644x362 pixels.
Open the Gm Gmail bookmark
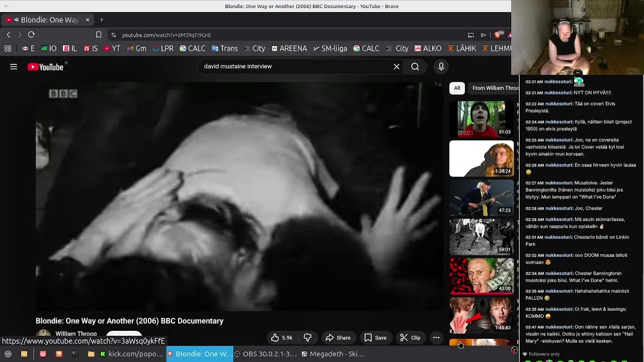tap(136, 48)
